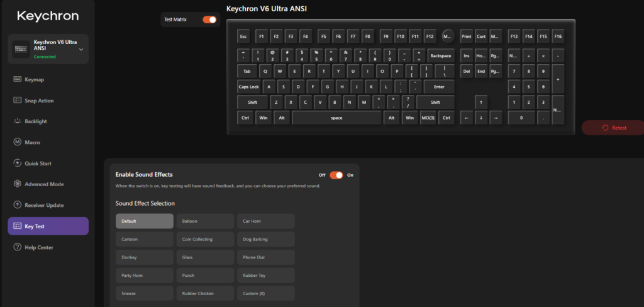This screenshot has height=307, width=644.
Task: Click the numpad plus key
Action: 558,79
